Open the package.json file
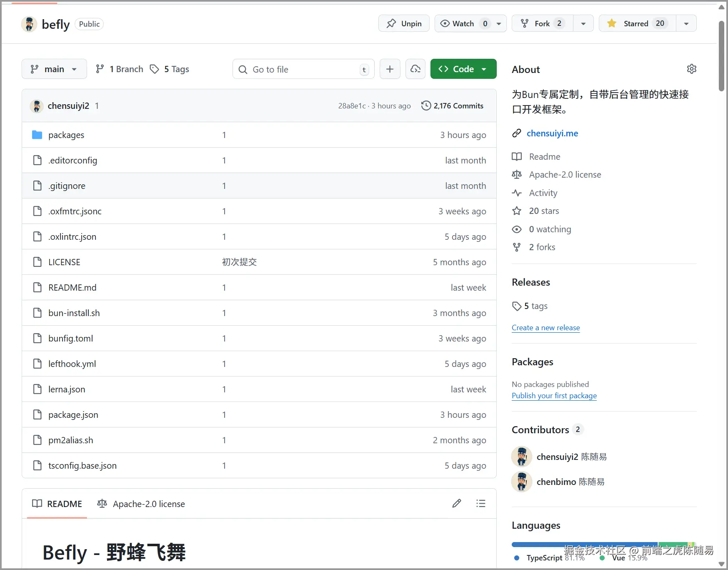Image resolution: width=728 pixels, height=570 pixels. click(x=73, y=415)
